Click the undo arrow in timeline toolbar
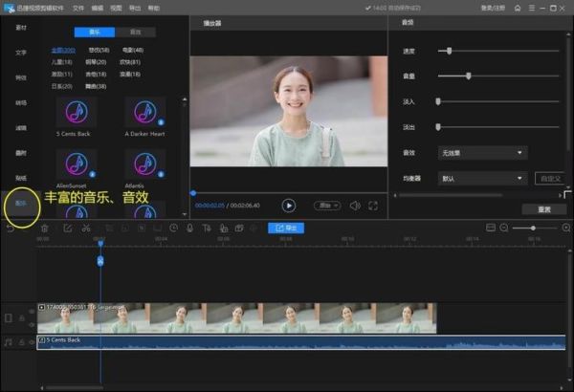This screenshot has width=574, height=392. point(11,228)
